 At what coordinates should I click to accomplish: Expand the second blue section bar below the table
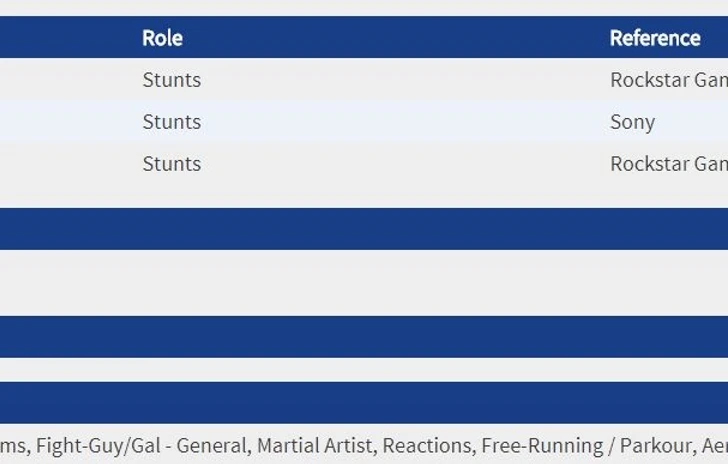click(364, 337)
